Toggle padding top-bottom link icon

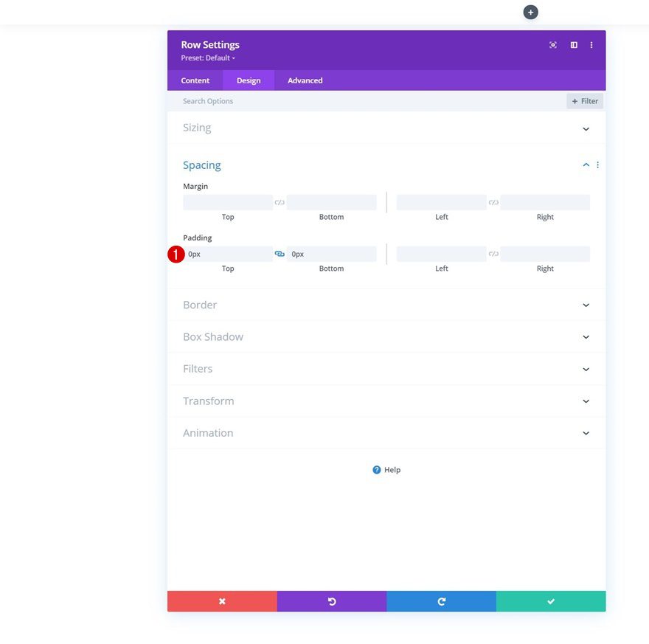pyautogui.click(x=280, y=254)
